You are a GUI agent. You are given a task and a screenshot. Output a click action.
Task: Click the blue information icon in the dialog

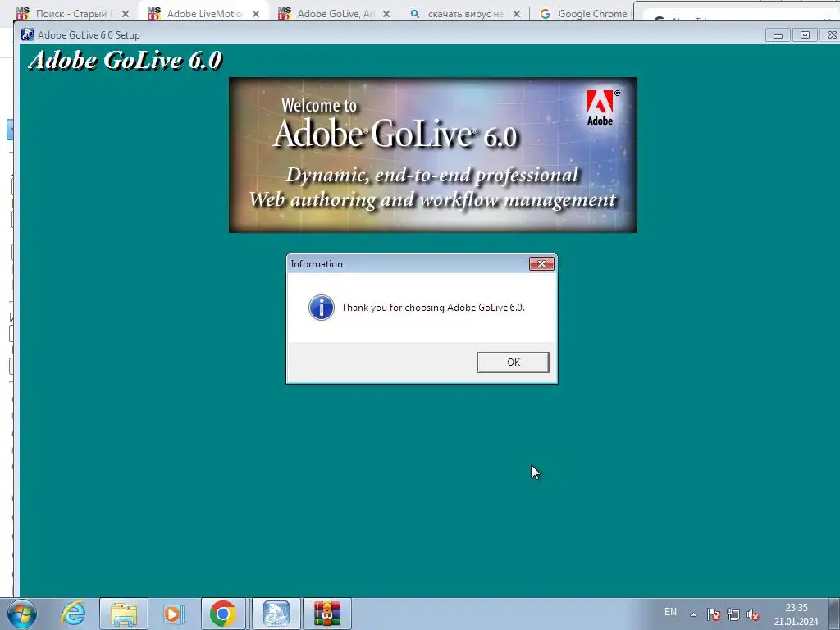click(322, 308)
